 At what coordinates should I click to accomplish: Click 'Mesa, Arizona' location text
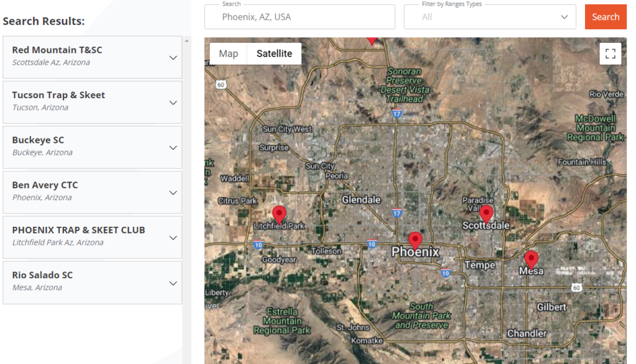coord(37,288)
